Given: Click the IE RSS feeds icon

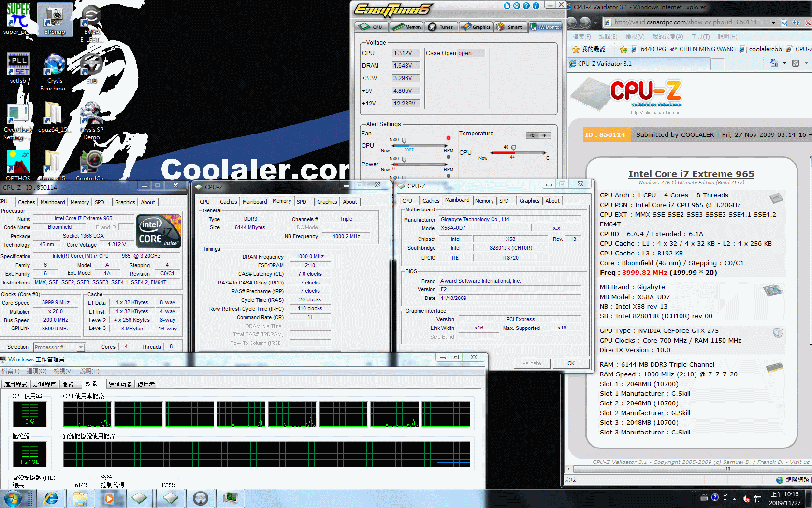Looking at the screenshot, I should (x=796, y=63).
